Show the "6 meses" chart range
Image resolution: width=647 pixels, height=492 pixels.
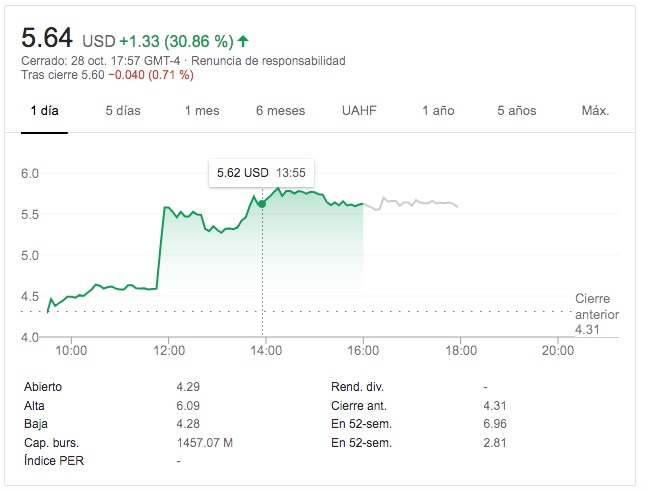pos(280,110)
